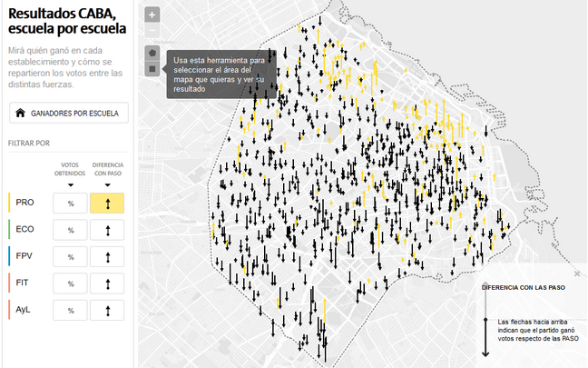Click the AyL party label
This screenshot has width=588, height=368.
click(23, 310)
